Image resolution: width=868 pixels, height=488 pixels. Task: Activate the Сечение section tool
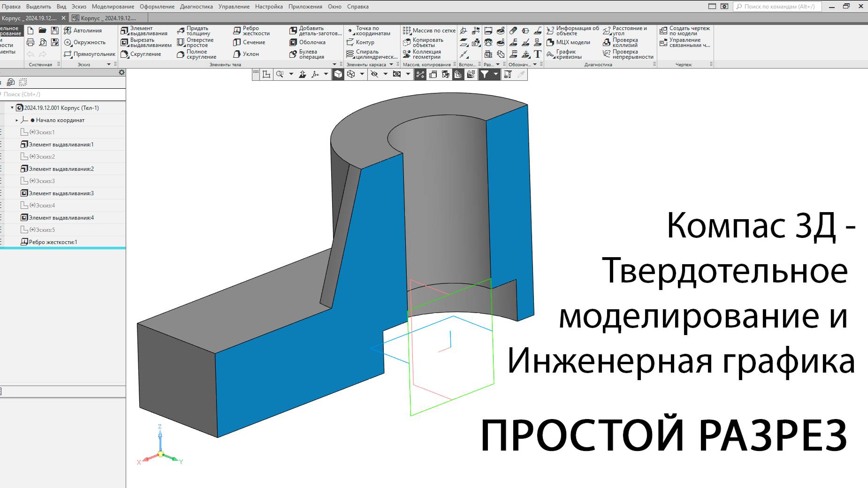[x=249, y=42]
